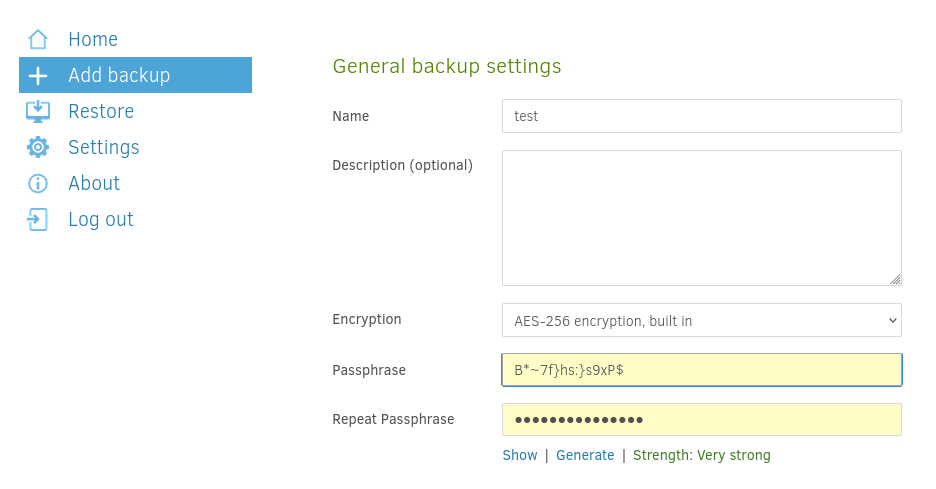Click the Repeat Passphrase field
Image resolution: width=936 pixels, height=489 pixels.
click(x=701, y=420)
